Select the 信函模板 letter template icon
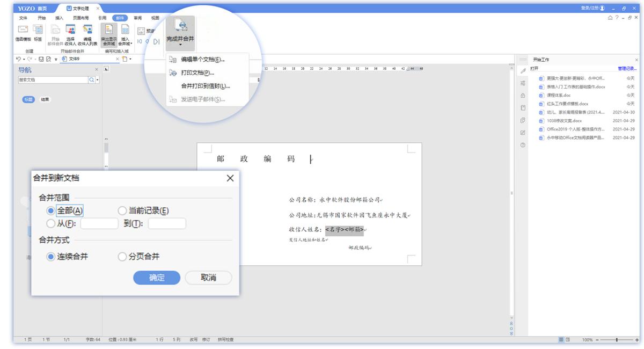Screen dimensions: 644x349 pyautogui.click(x=23, y=31)
